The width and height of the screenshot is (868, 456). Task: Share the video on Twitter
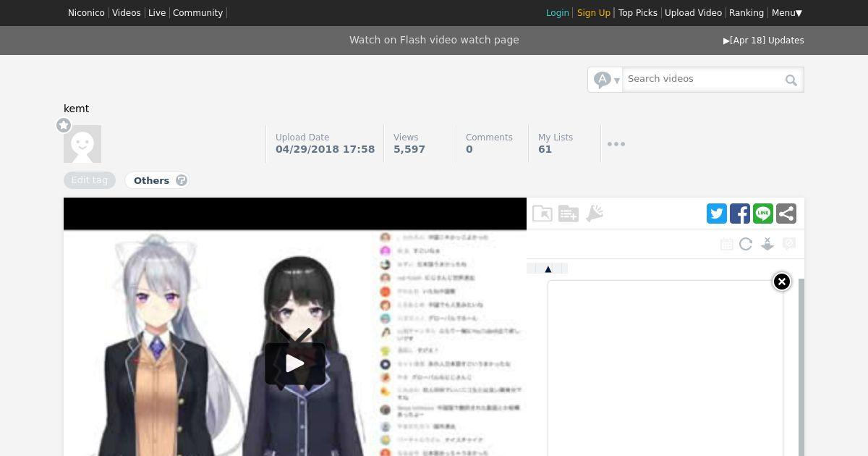click(x=717, y=214)
